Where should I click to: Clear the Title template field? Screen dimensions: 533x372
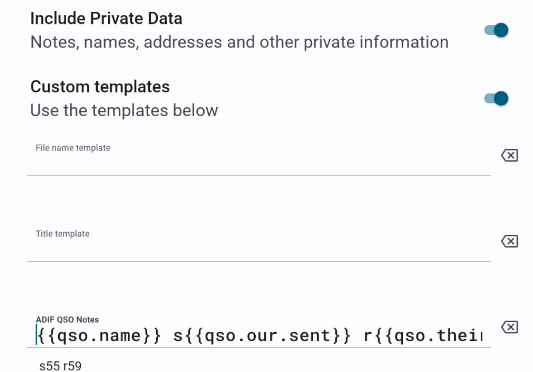point(509,241)
